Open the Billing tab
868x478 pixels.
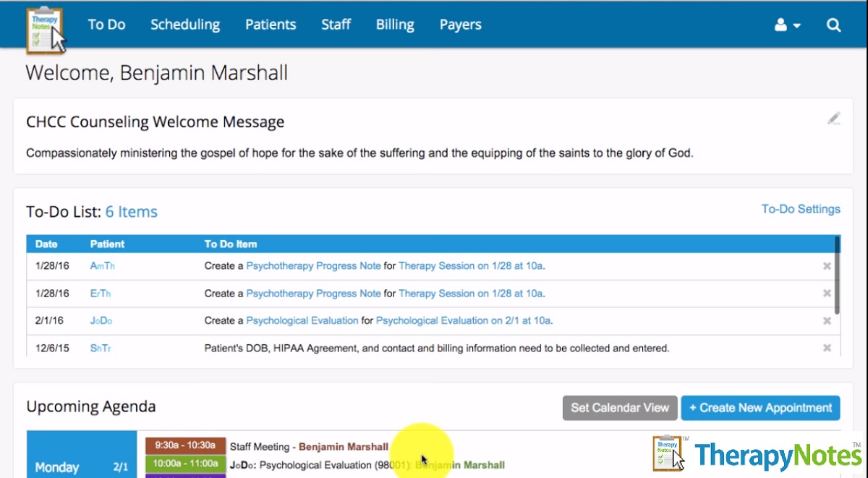point(395,25)
